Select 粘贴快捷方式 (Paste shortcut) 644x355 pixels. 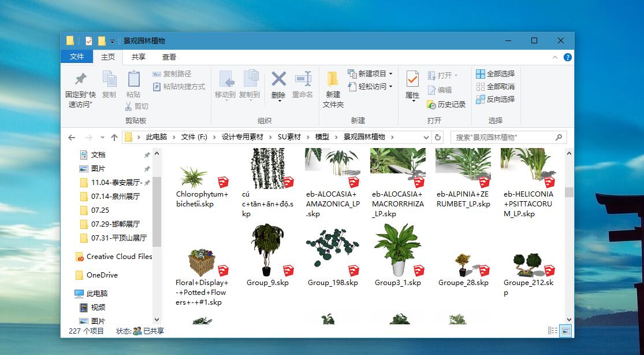coord(178,87)
